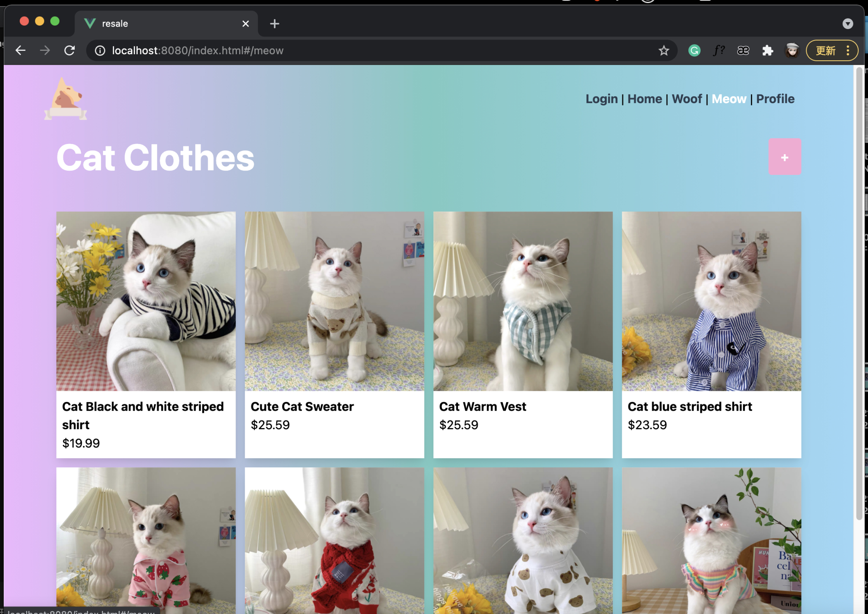Screen dimensions: 868x614
Task: Navigate to the Profile page
Action: tap(775, 99)
